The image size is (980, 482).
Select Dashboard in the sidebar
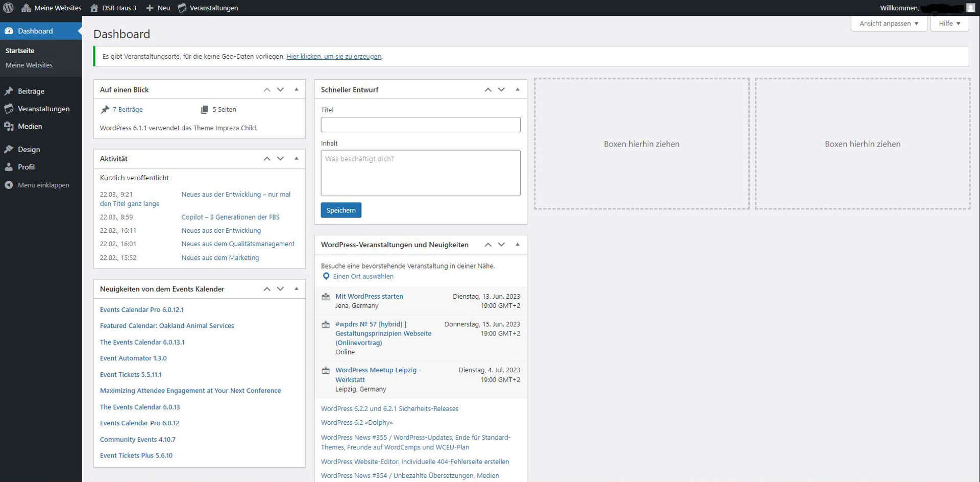[x=41, y=31]
